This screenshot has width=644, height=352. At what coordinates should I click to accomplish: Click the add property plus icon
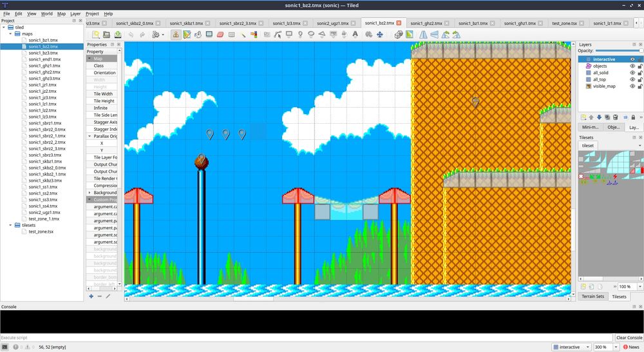(91, 296)
